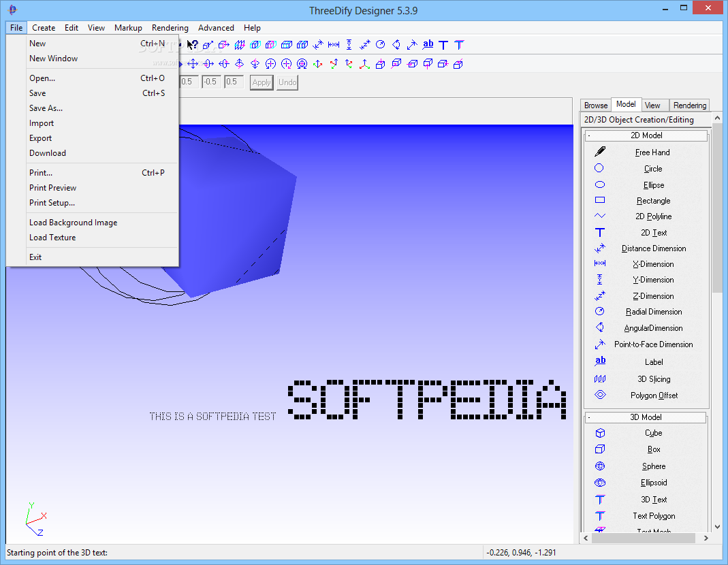
Task: Select X-Dimension icon in top toolbar
Action: (x=334, y=44)
